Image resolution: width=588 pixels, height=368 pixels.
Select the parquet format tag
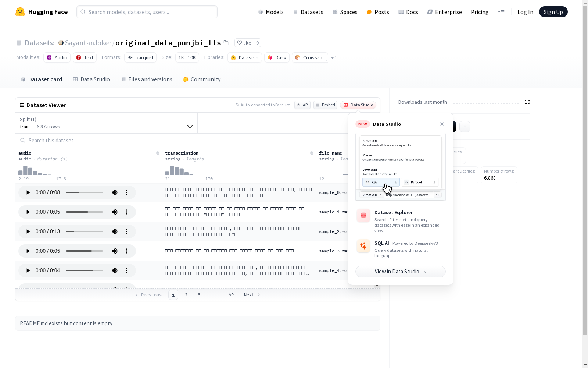[x=140, y=57]
